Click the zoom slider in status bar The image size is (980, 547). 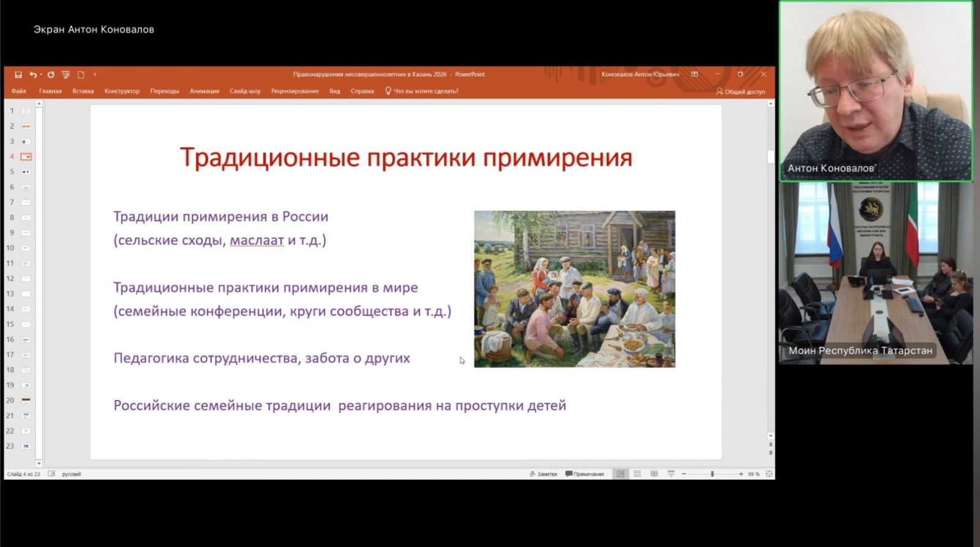[712, 474]
